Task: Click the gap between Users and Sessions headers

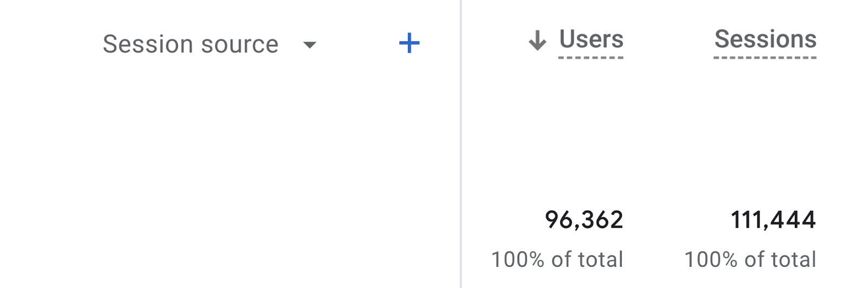Action: pos(668,39)
